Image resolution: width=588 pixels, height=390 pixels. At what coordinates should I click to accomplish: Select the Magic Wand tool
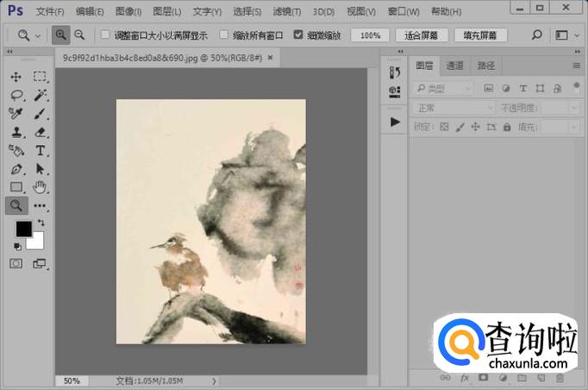tap(40, 95)
